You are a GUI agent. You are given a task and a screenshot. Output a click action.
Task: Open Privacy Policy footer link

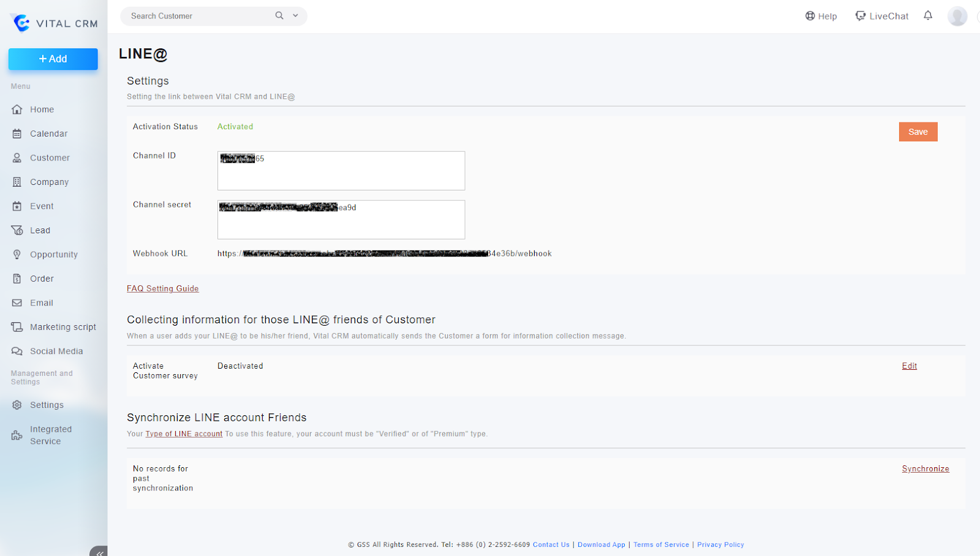tap(720, 544)
